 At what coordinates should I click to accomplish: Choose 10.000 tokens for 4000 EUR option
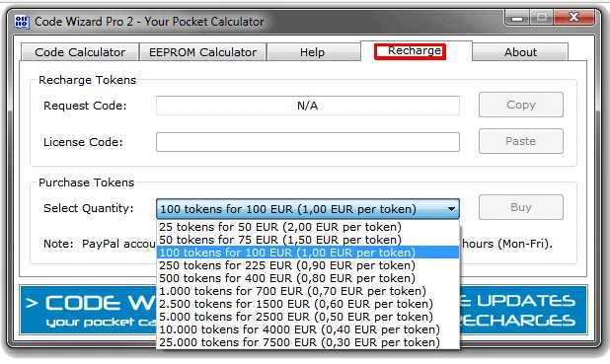click(308, 329)
